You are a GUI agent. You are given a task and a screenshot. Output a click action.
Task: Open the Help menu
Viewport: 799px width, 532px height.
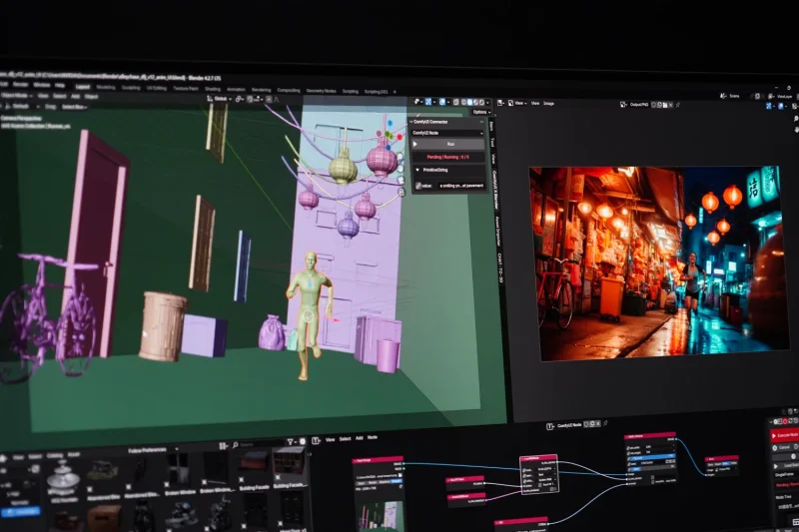point(60,86)
